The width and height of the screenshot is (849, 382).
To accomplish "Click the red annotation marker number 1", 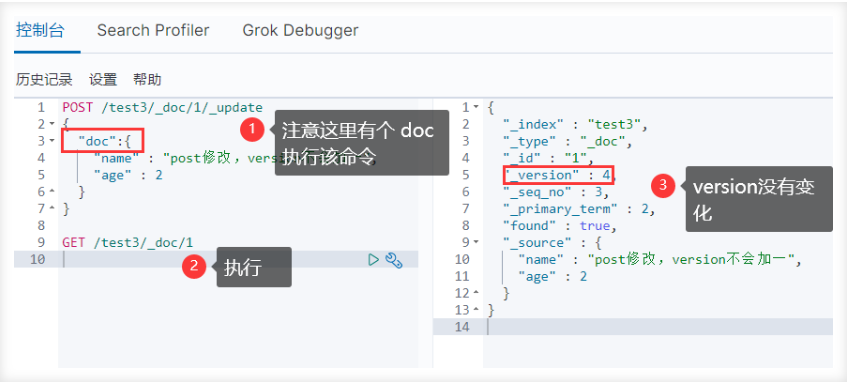I will coord(252,130).
